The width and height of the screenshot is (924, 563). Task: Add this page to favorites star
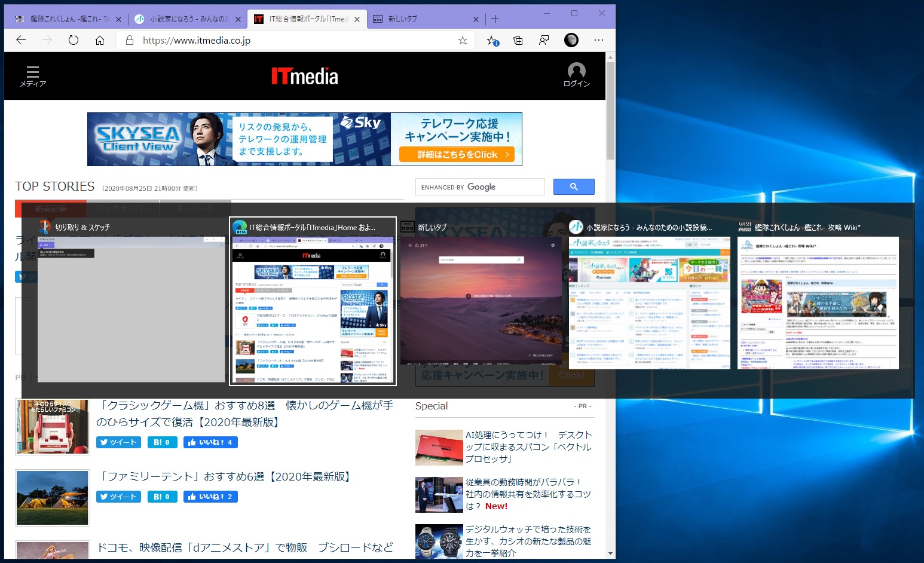463,41
